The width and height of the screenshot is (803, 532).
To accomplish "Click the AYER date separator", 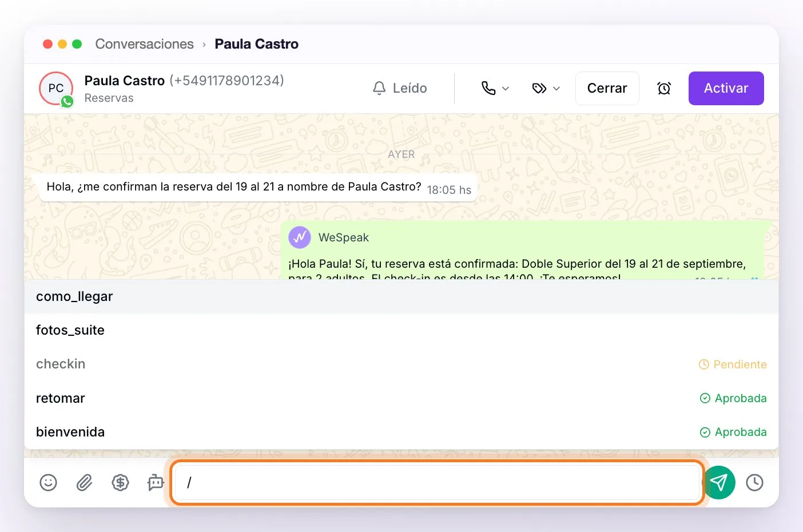I will 401,154.
